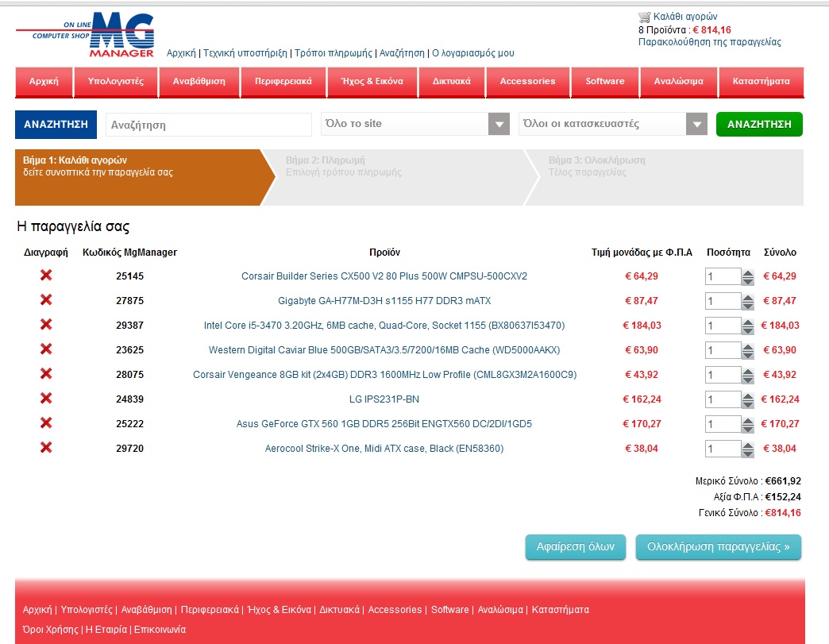Image resolution: width=829 pixels, height=644 pixels.
Task: Remove LG IPS231P-BN using red X
Action: click(x=46, y=398)
